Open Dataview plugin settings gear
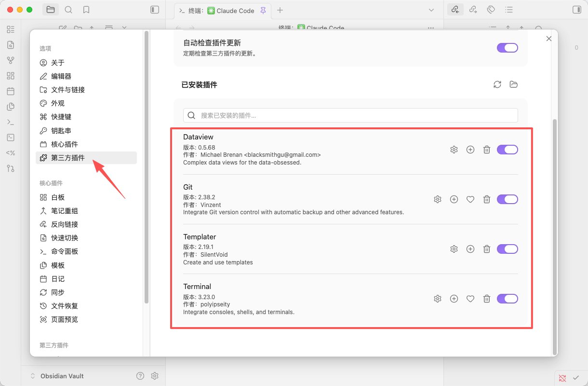588x386 pixels. (x=454, y=150)
